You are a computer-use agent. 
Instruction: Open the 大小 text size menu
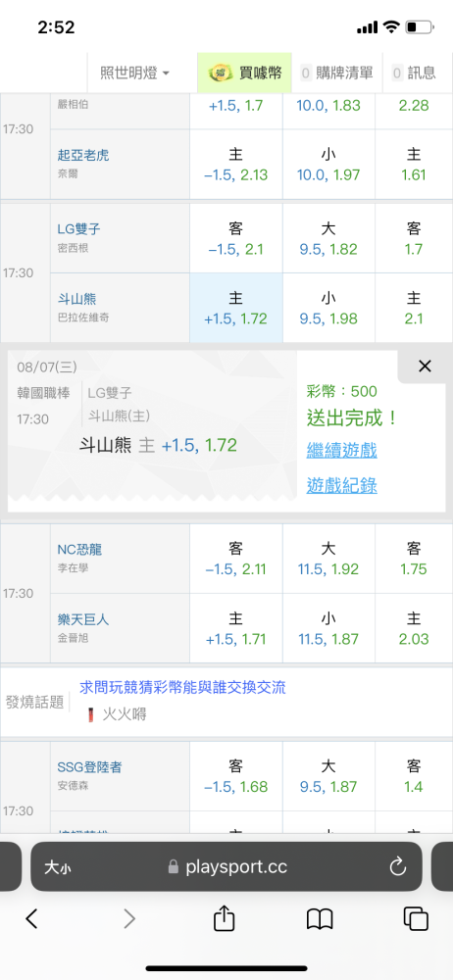pos(57,867)
